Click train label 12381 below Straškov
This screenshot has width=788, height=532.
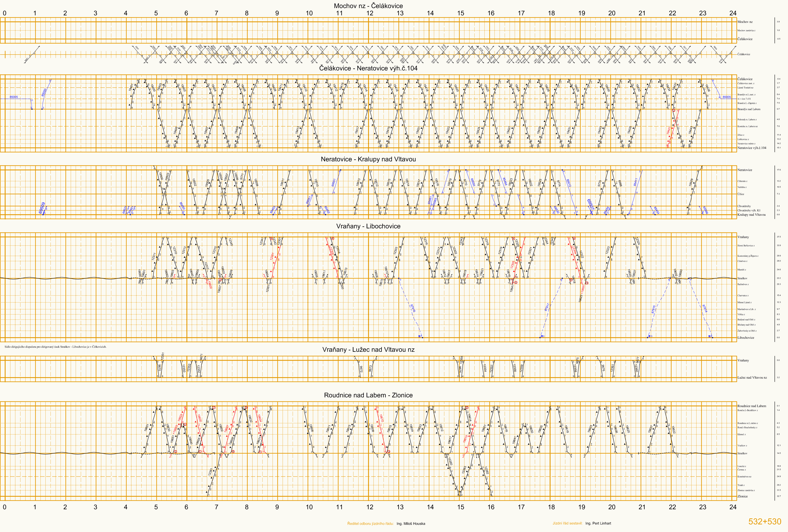(x=210, y=472)
